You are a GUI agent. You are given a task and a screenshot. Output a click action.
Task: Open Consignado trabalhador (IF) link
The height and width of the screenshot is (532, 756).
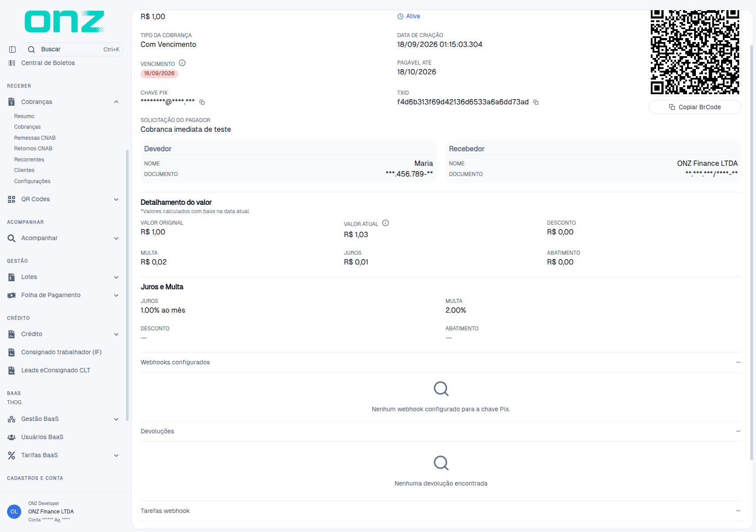[x=61, y=352]
